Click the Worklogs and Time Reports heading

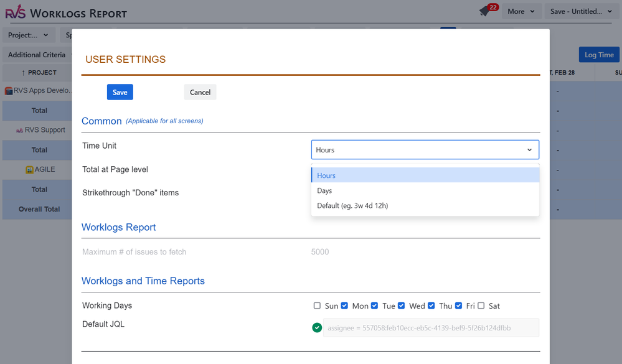[x=143, y=281]
